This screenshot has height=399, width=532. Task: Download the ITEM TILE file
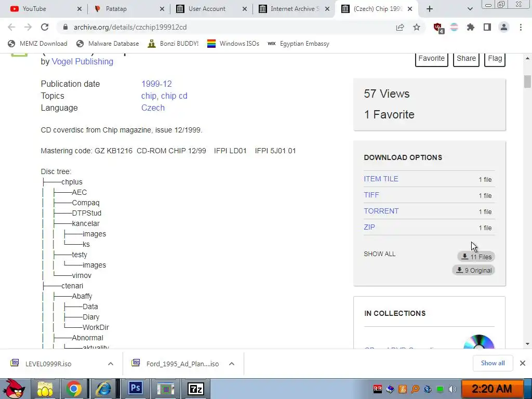(x=381, y=179)
